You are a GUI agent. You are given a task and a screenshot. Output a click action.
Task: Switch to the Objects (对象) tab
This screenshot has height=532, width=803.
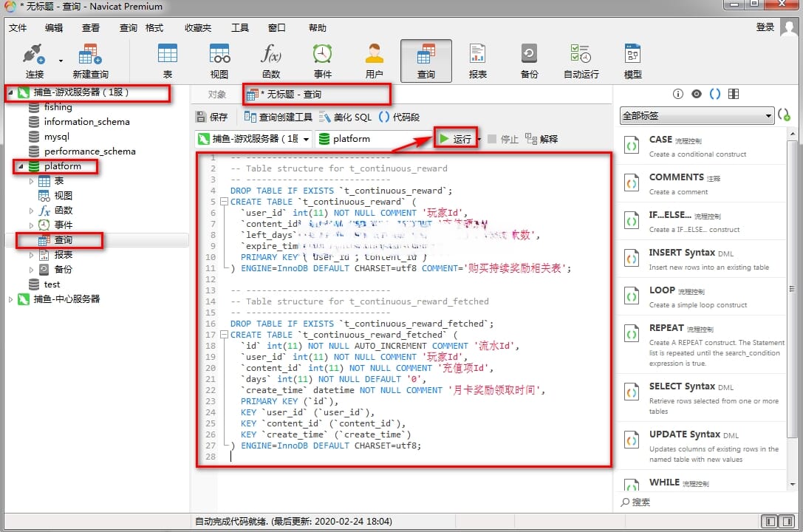[217, 95]
